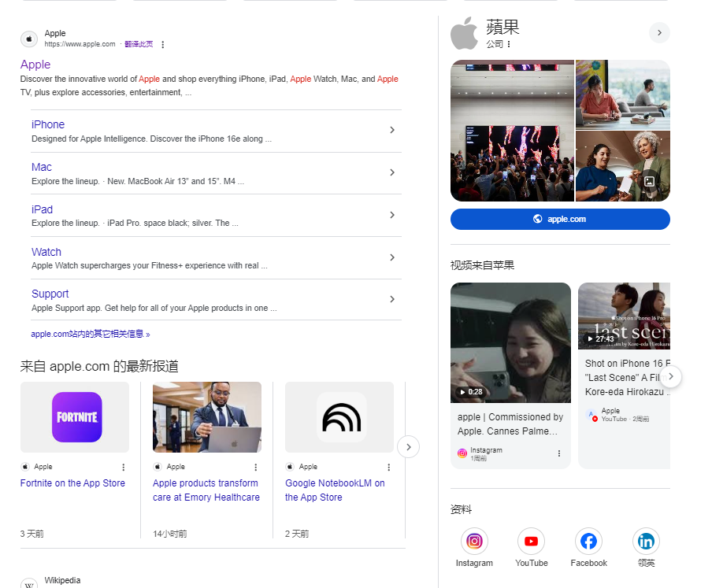Click the 翻译此页 translate link
Screen dimensions: 712x588
(139, 44)
